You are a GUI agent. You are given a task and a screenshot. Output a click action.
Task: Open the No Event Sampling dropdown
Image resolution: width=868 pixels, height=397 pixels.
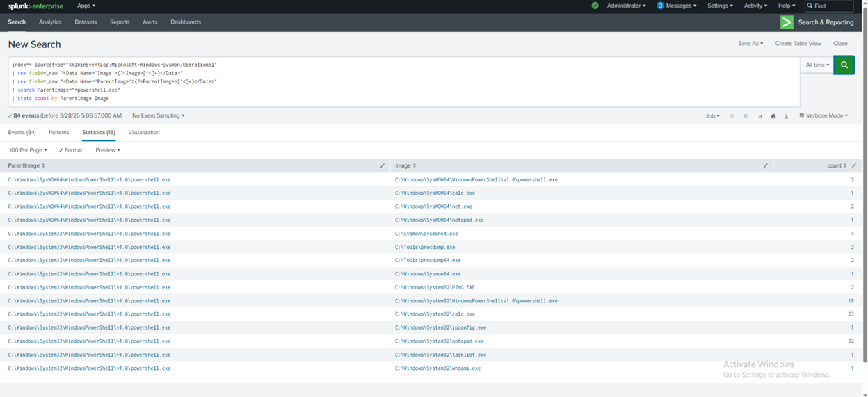pyautogui.click(x=159, y=115)
